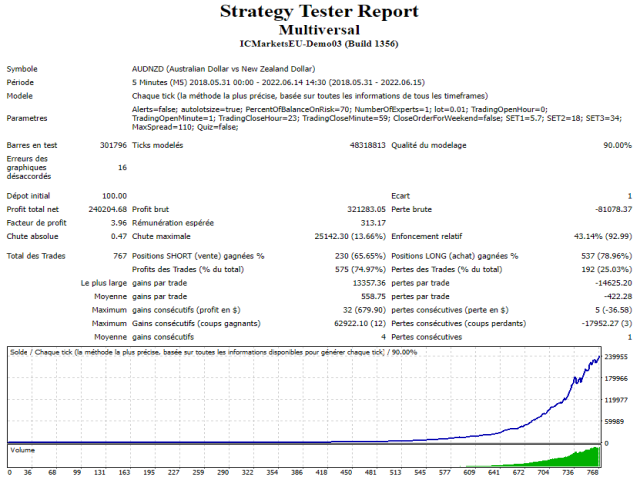This screenshot has width=640, height=480.
Task: Click the "Profit total net" value 240204.68
Action: (x=108, y=209)
